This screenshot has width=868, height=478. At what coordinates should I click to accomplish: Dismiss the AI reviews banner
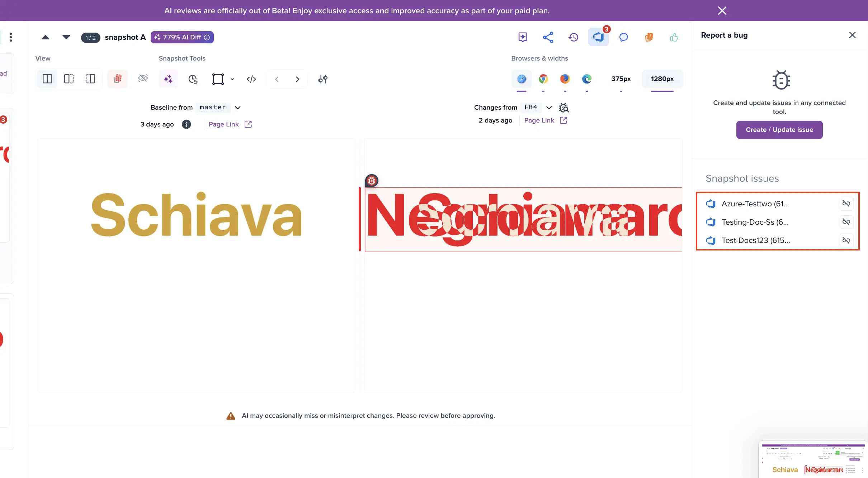[x=722, y=11]
